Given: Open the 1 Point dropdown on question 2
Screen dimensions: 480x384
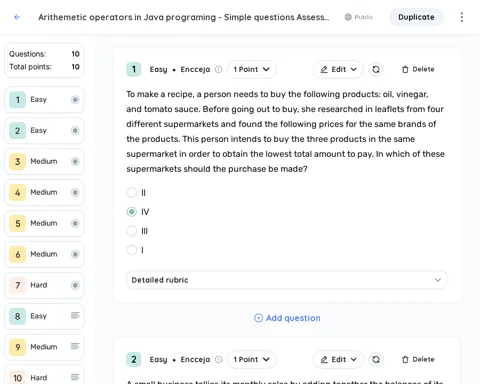Looking at the screenshot, I should pos(252,359).
